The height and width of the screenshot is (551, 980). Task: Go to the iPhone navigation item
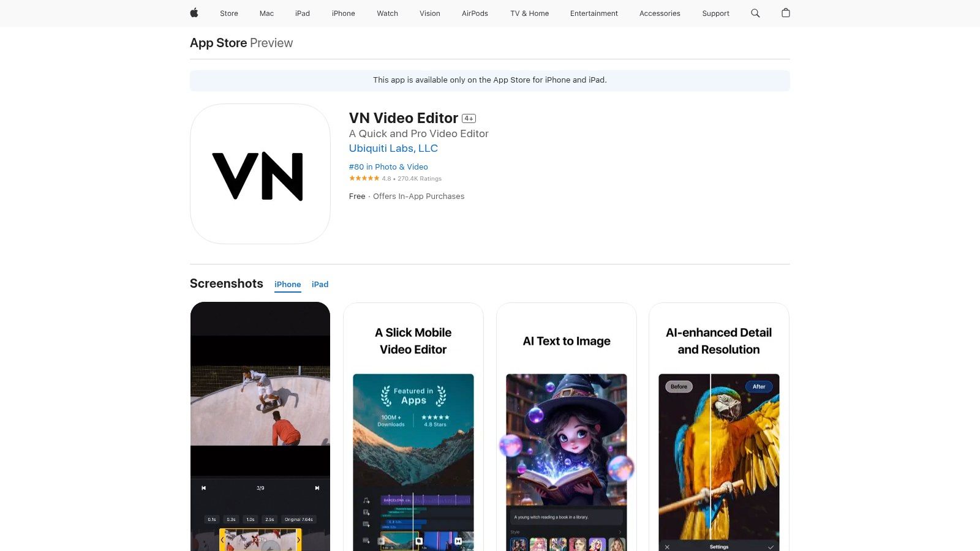tap(343, 13)
